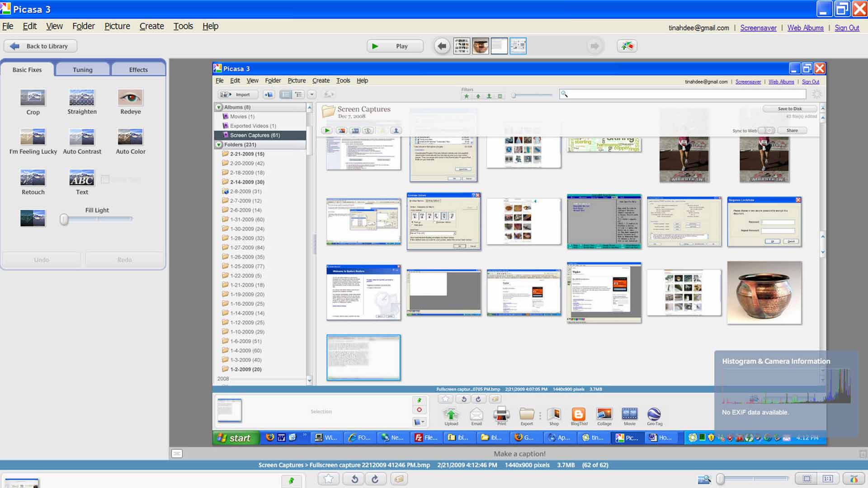Click Back to Library button
Viewport: 868px width, 488px height.
[x=40, y=46]
